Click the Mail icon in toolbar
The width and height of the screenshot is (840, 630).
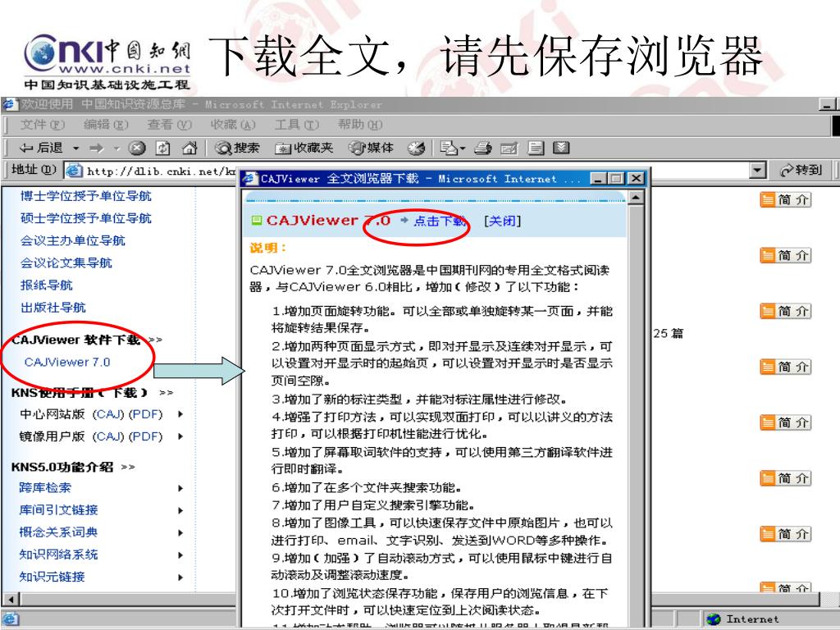449,148
